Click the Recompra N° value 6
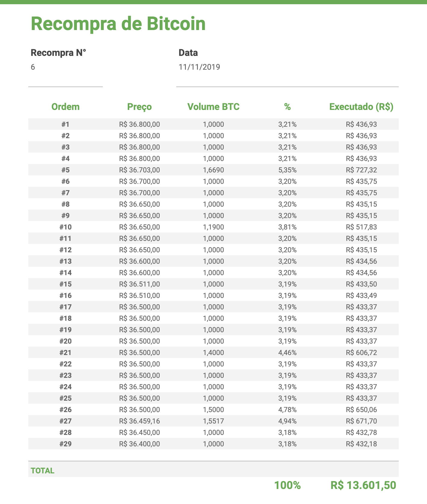 [x=33, y=67]
